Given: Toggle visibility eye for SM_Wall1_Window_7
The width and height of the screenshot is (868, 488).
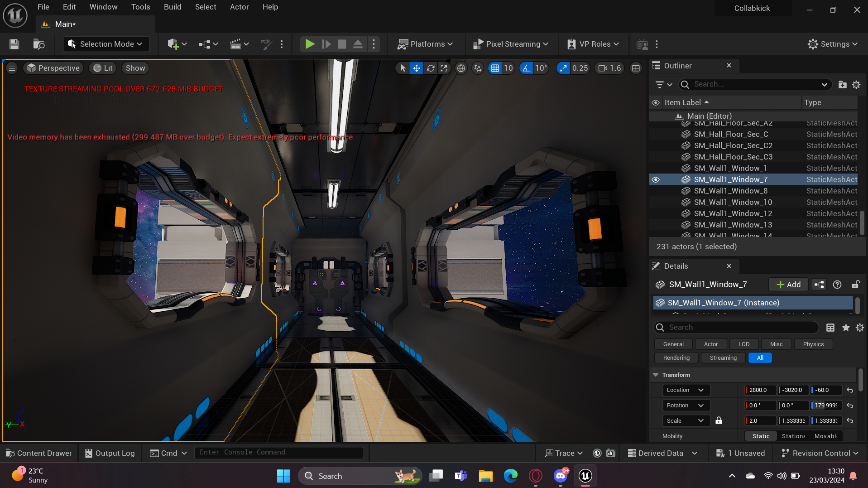Looking at the screenshot, I should click(655, 179).
